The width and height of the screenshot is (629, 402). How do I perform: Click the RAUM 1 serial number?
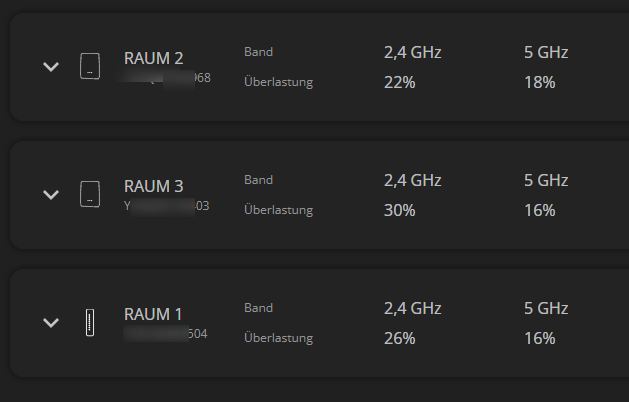(167, 333)
